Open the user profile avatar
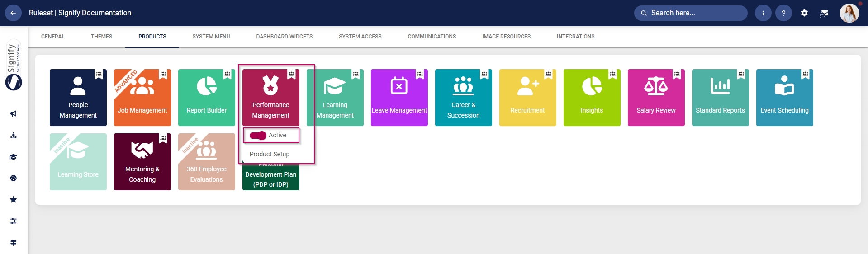 coord(849,13)
